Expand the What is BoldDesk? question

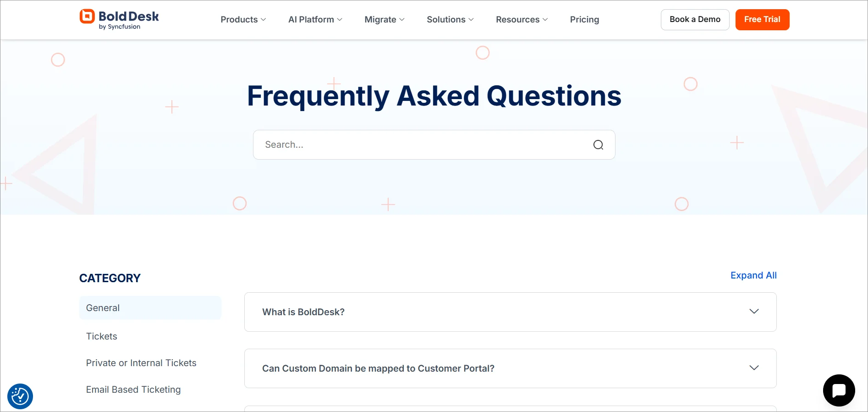coord(511,312)
